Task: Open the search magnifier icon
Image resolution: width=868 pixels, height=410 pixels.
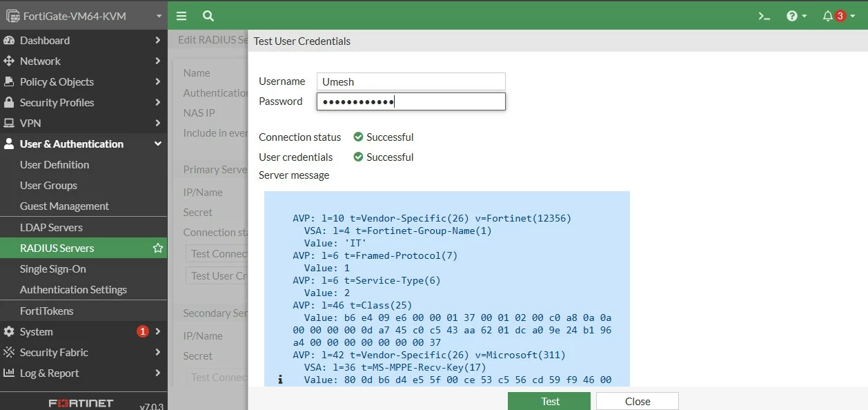Action: [208, 16]
